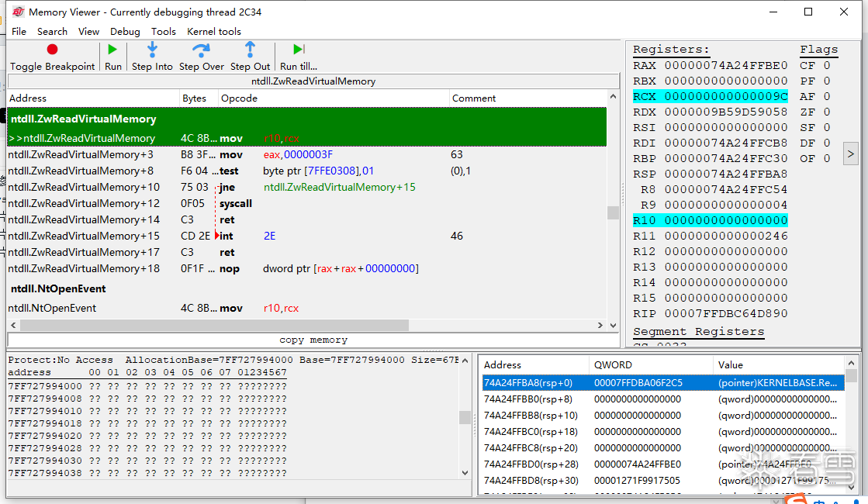Select the ZwReadVirtualMemory+17 ret row
868x504 pixels.
pyautogui.click(x=306, y=252)
